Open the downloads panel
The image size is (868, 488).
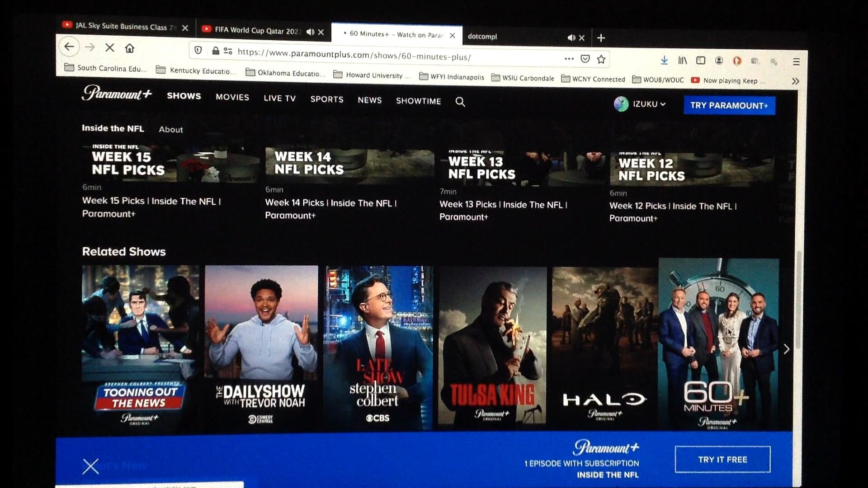[x=664, y=60]
